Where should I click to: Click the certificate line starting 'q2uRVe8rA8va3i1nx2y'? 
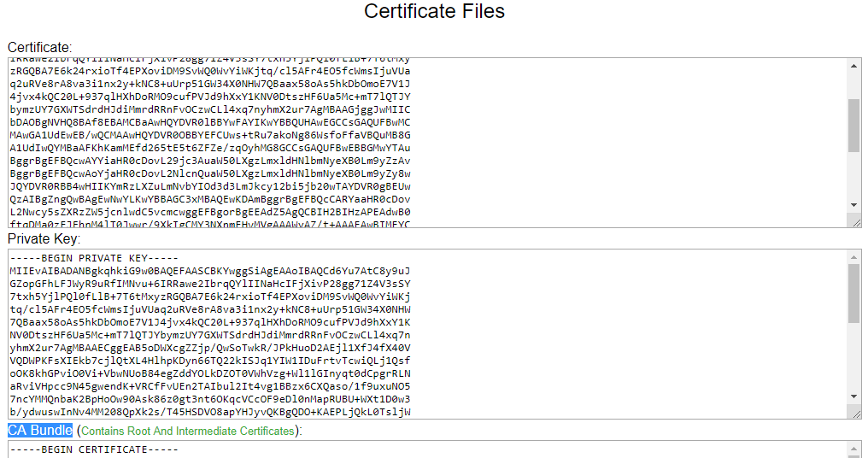point(210,84)
